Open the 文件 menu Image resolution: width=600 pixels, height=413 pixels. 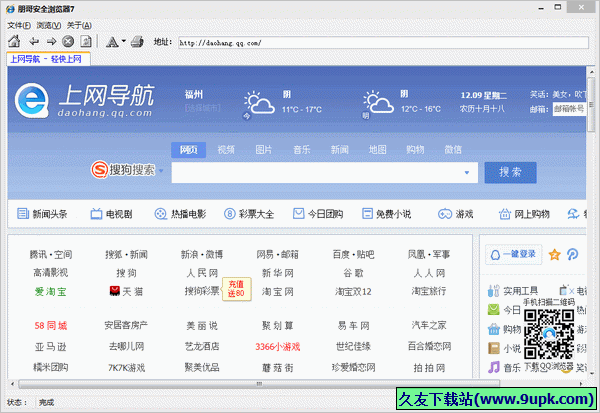point(19,25)
